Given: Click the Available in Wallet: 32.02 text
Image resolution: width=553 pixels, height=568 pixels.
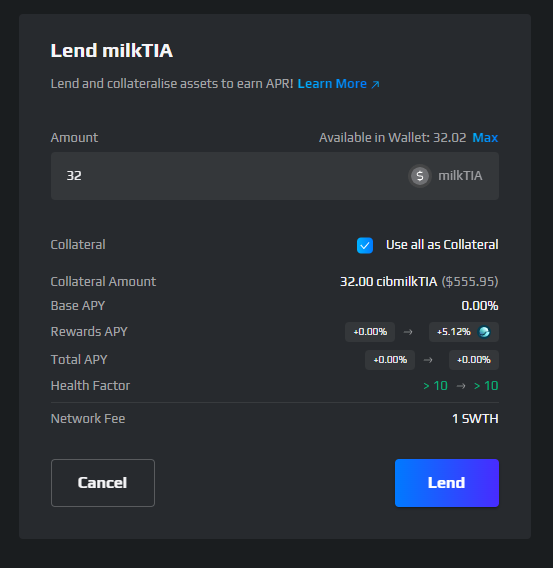Looking at the screenshot, I should coord(393,138).
